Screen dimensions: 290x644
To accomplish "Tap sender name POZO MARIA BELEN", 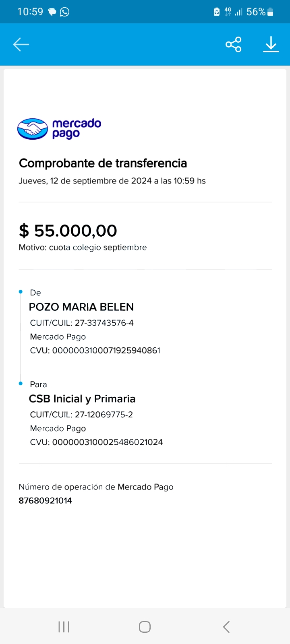I will pos(81,307).
